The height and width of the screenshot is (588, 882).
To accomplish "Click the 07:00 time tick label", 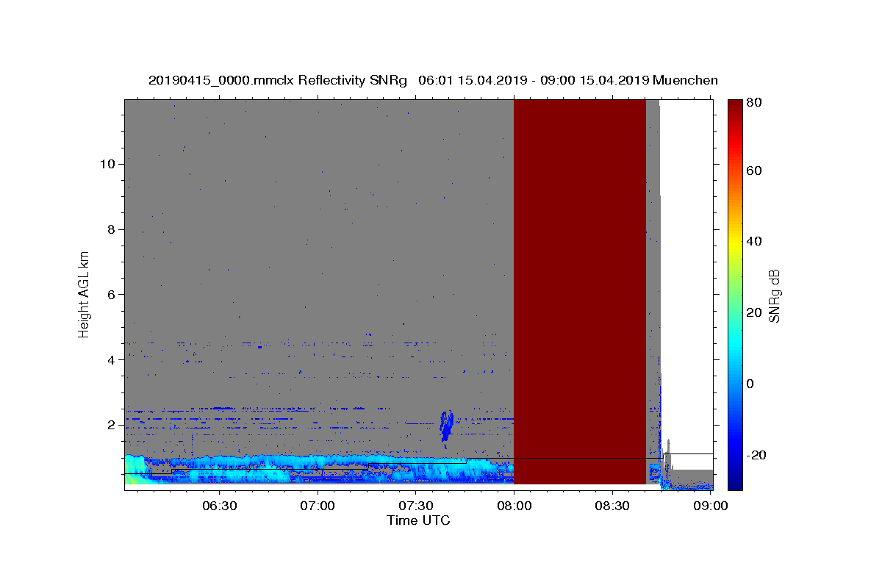I will point(318,506).
